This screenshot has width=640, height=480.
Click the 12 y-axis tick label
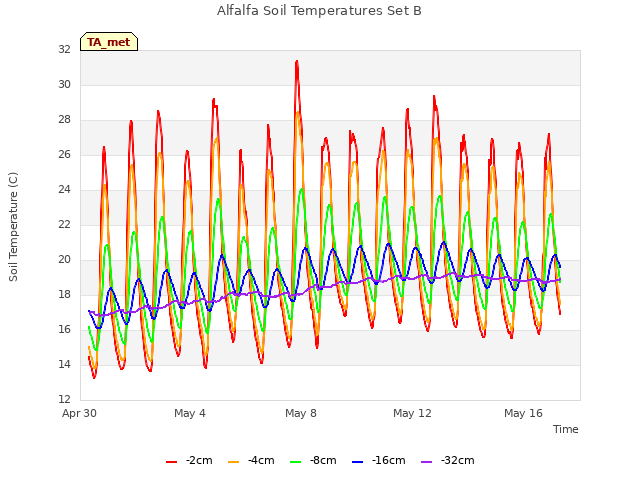64,400
